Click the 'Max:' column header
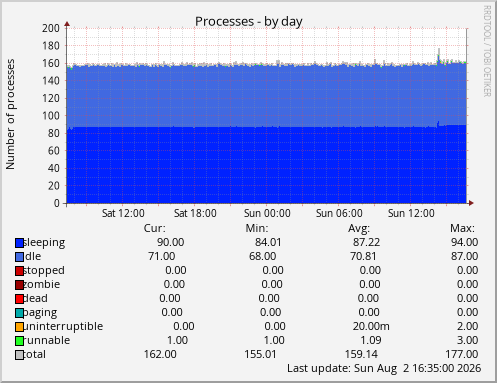 click(x=462, y=228)
